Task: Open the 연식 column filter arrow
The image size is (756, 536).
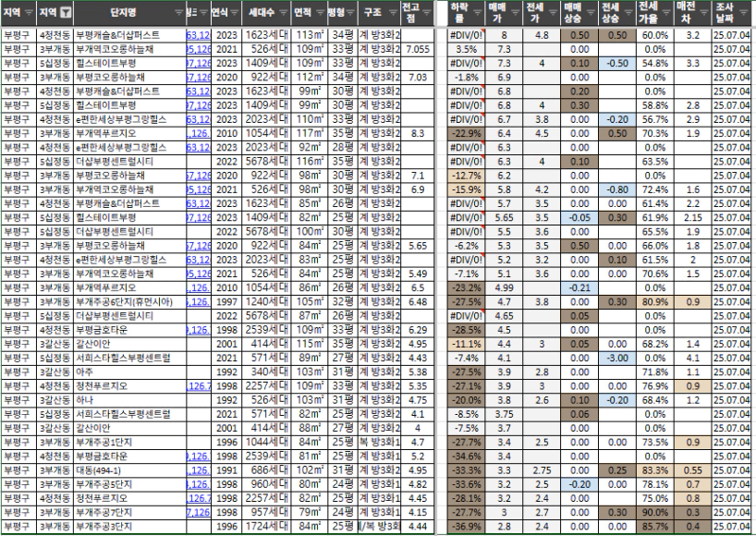Action: (236, 13)
